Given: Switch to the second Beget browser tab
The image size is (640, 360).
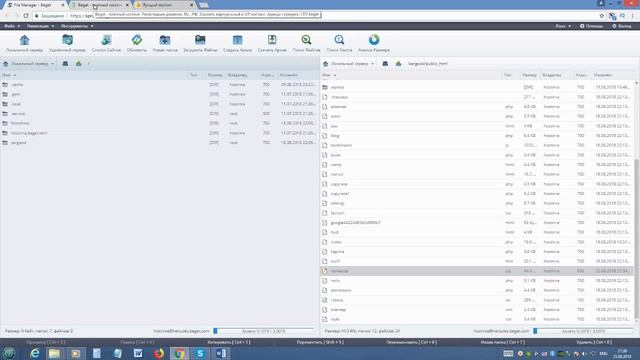Looking at the screenshot, I should point(100,5).
